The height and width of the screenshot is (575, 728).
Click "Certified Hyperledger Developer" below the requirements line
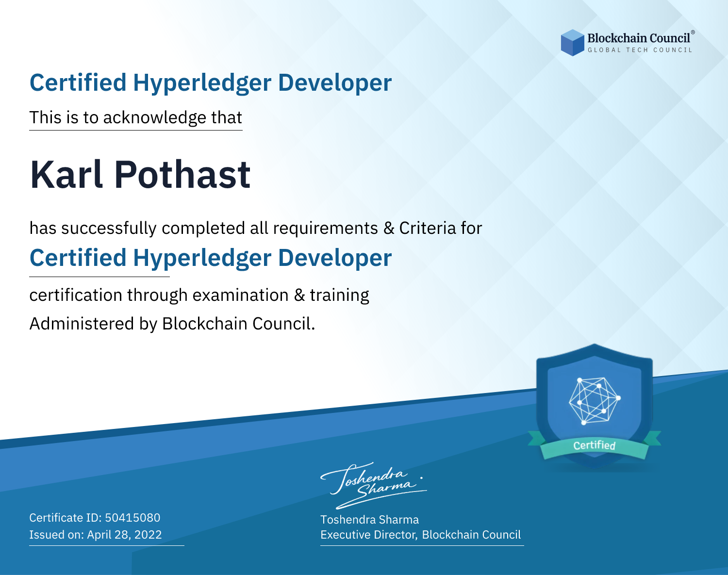pos(211,258)
